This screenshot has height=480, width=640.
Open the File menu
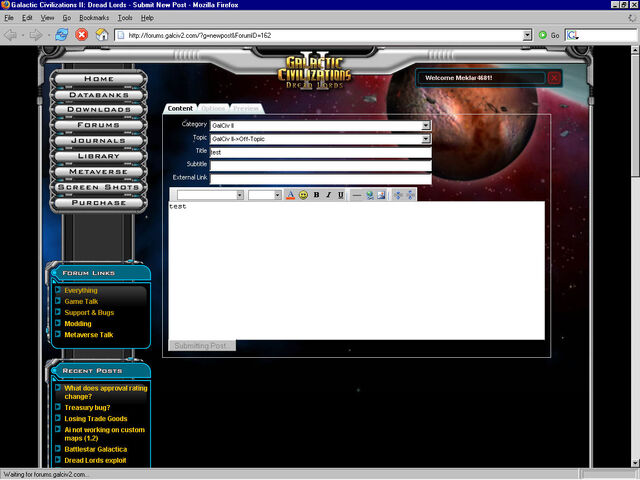pos(9,18)
